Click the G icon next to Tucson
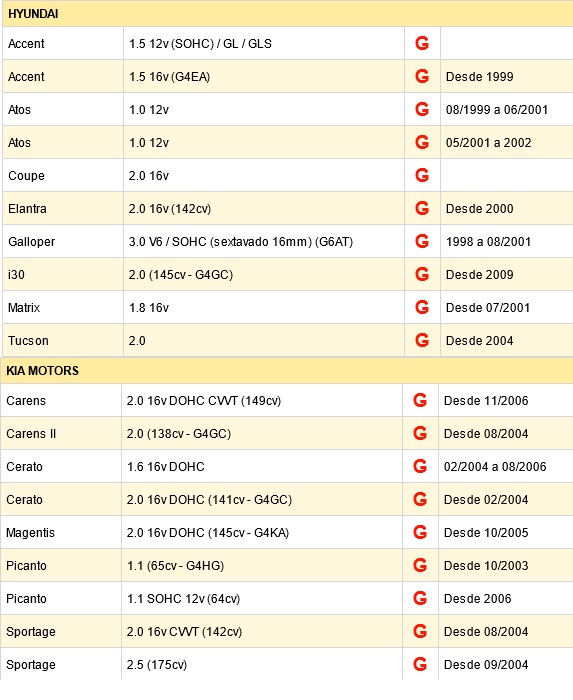 (422, 341)
